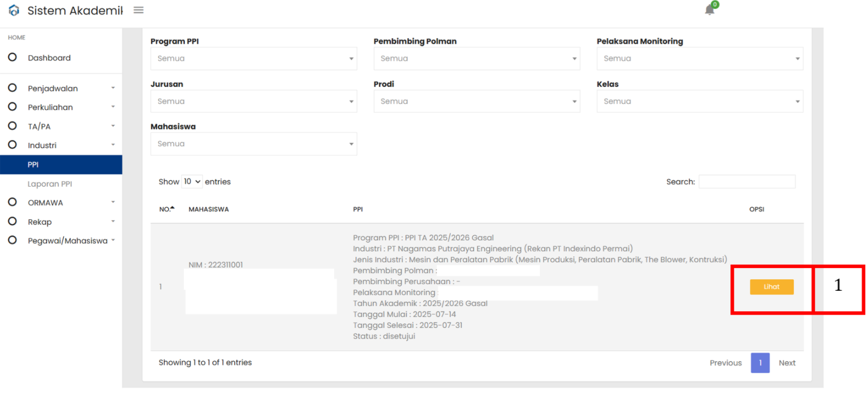Screen dimensions: 868x396
Task: Click the circle icon beside TA/PA
Action: point(12,126)
